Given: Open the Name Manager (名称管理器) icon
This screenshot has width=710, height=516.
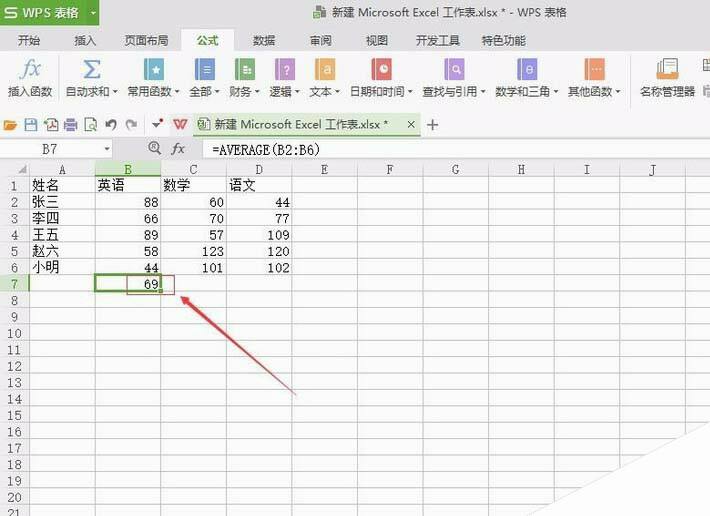Looking at the screenshot, I should click(x=667, y=69).
